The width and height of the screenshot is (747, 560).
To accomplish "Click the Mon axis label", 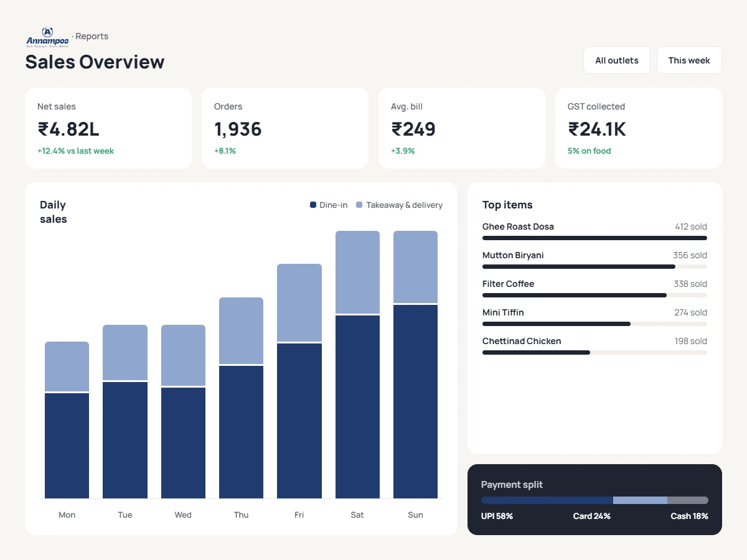I will coord(67,515).
